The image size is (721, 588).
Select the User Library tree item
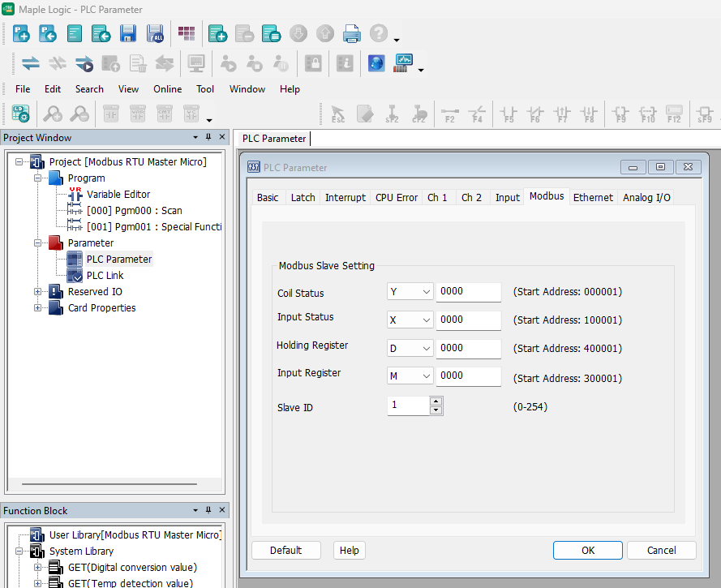pos(135,535)
